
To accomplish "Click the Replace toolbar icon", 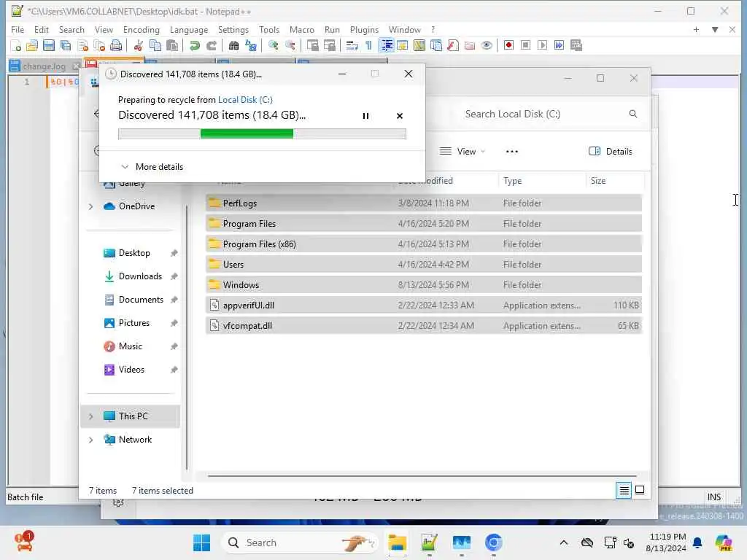I will coord(251,45).
